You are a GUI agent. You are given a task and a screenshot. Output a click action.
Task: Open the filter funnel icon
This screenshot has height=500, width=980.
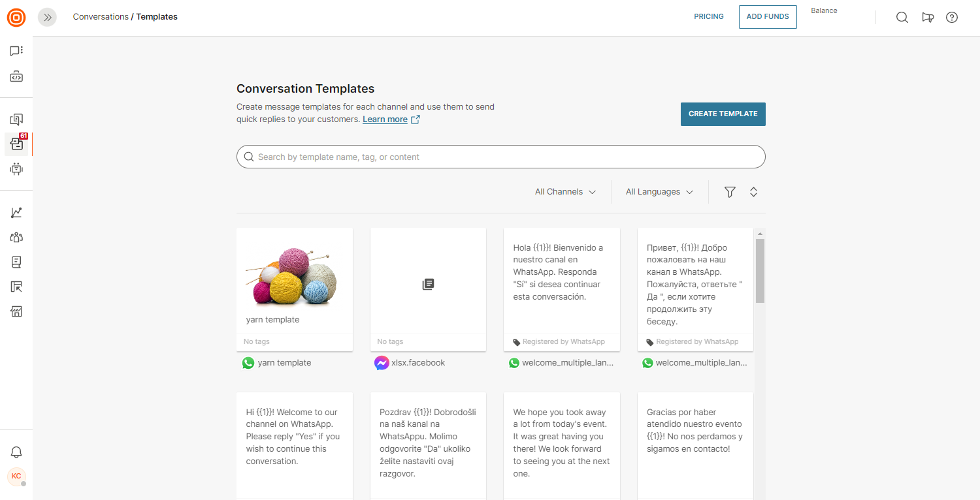tap(730, 192)
